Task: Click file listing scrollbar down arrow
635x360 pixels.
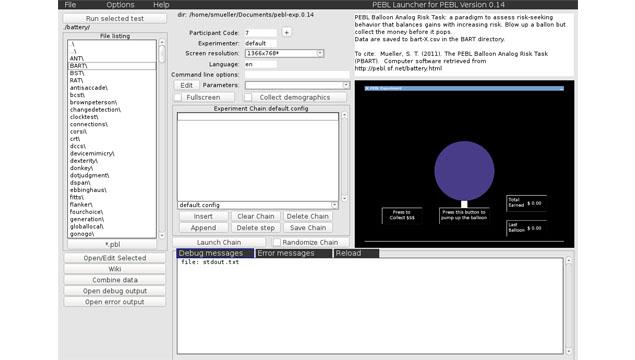Action: point(162,235)
